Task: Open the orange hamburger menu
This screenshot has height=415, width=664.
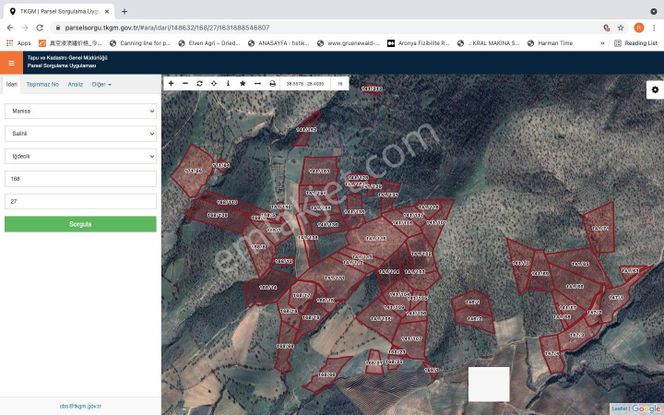Action: [11, 62]
